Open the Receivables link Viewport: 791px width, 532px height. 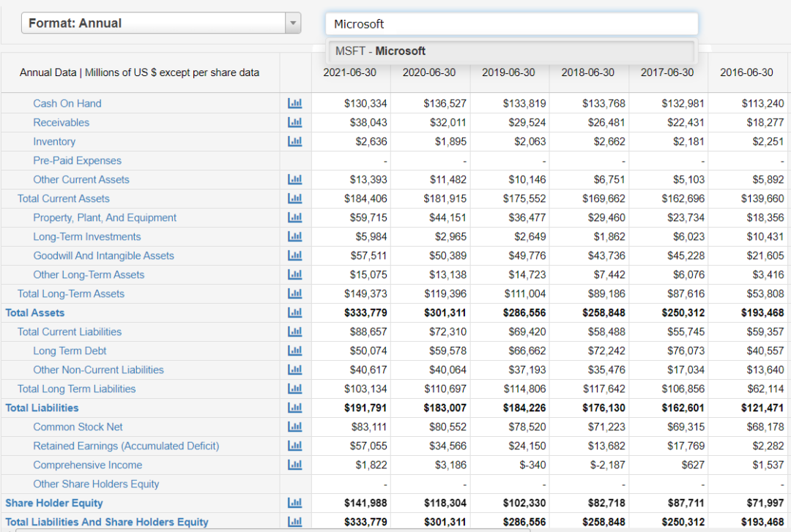(x=61, y=122)
